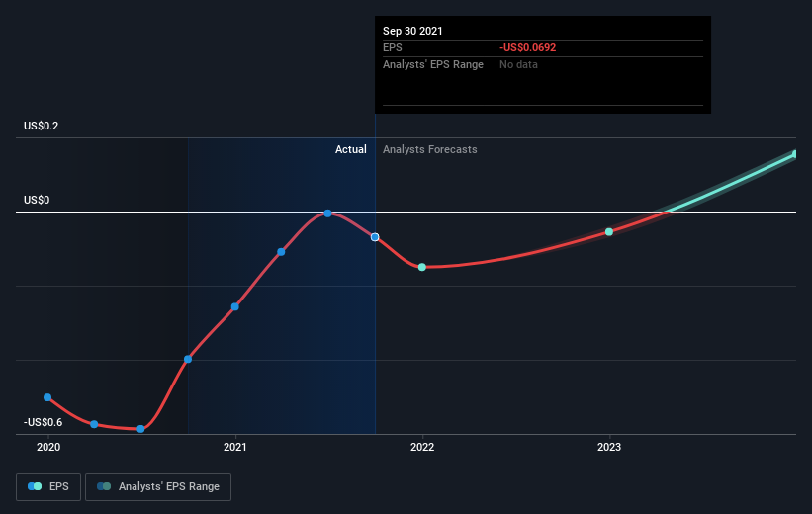
Task: Click the Actual label
Action: click(x=350, y=149)
